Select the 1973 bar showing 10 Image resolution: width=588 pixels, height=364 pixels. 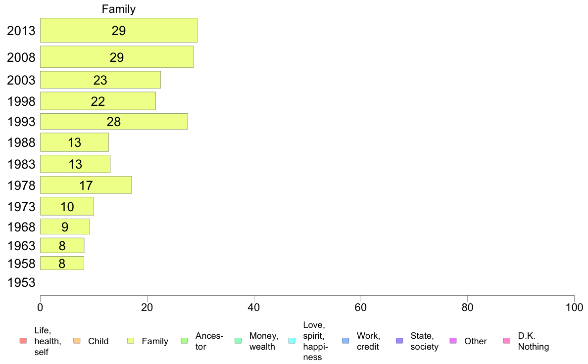click(67, 207)
